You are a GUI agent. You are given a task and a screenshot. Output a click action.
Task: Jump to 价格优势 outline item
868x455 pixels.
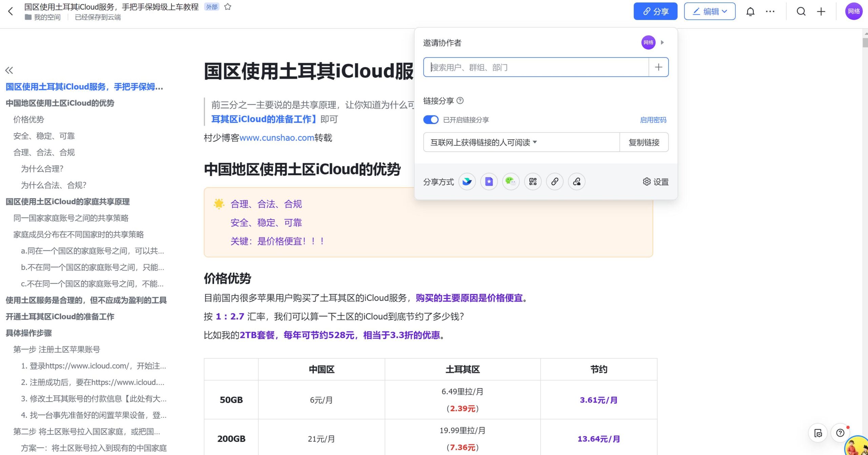coord(28,119)
